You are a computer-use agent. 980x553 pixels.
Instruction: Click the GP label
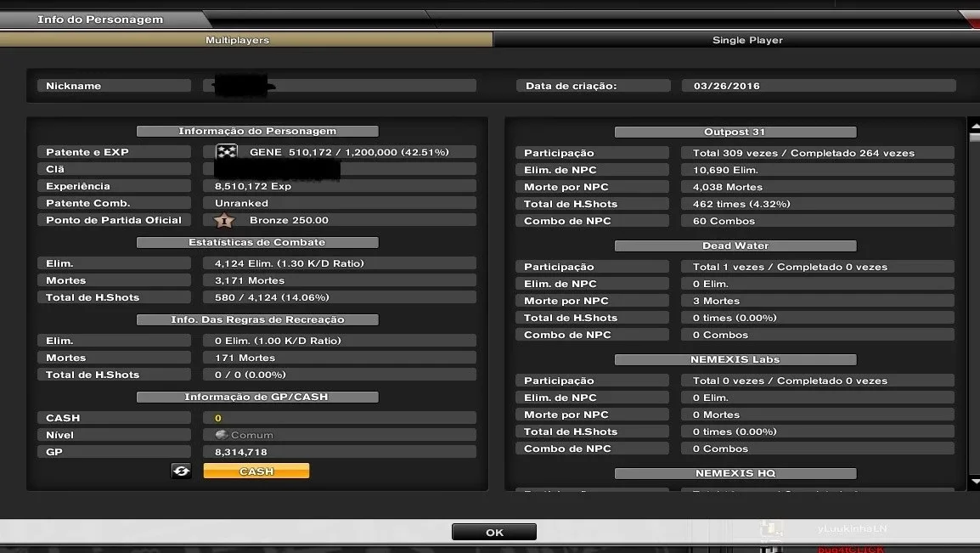pos(114,452)
